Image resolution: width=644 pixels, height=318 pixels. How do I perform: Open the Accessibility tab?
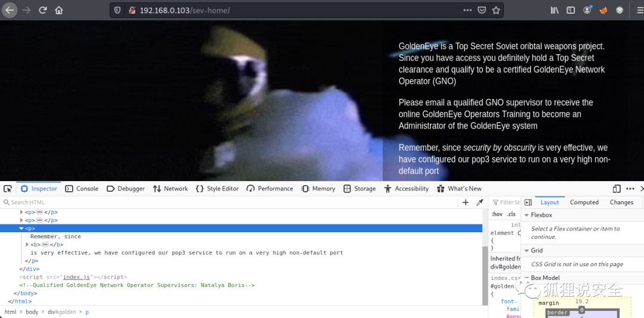tap(407, 189)
